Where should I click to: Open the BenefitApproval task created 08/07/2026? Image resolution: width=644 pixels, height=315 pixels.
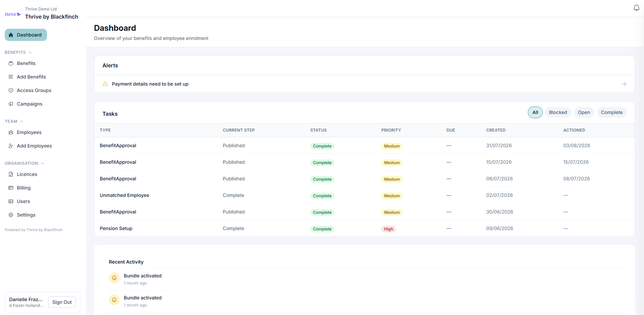click(x=364, y=179)
